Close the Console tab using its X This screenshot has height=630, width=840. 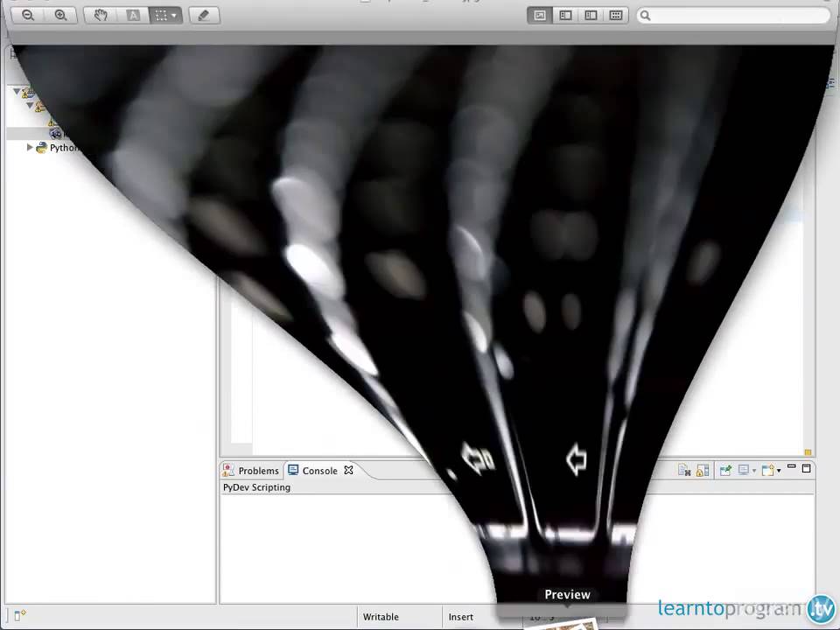(x=349, y=470)
